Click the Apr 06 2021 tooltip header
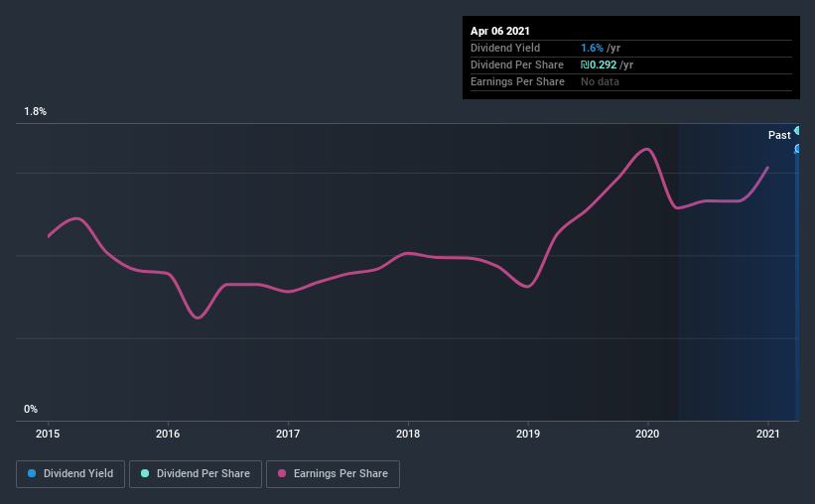Viewport: 815px width, 504px height. [x=500, y=31]
